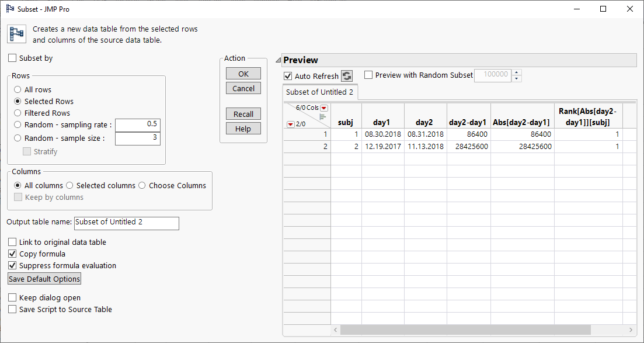Collapse the Preview panel disclosure triangle
This screenshot has height=343, width=644.
click(277, 60)
